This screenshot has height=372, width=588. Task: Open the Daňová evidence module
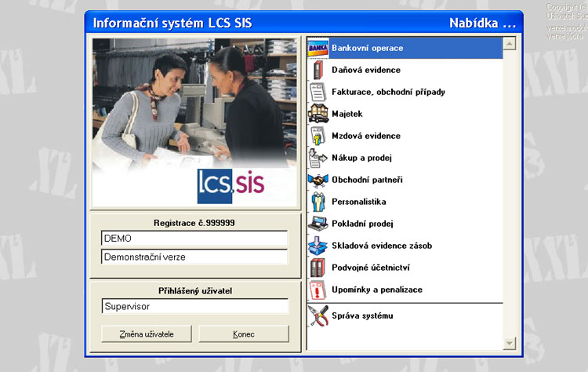[x=365, y=70]
